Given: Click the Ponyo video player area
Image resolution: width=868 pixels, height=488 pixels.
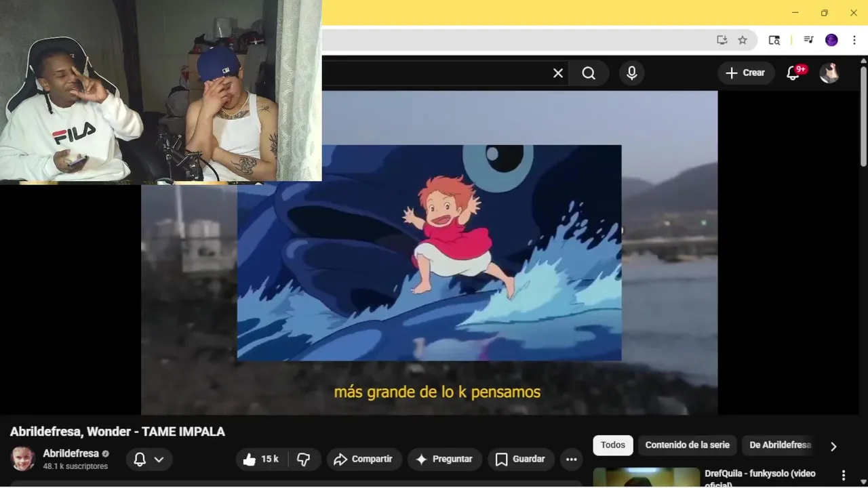Looking at the screenshot, I should point(429,253).
